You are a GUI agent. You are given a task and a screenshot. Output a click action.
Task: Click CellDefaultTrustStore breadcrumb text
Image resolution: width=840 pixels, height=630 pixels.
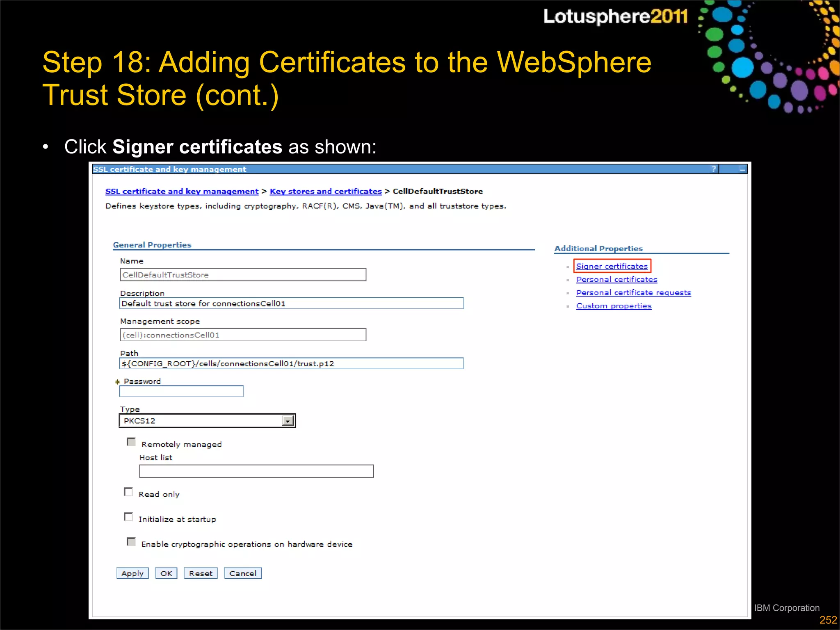[x=438, y=191]
